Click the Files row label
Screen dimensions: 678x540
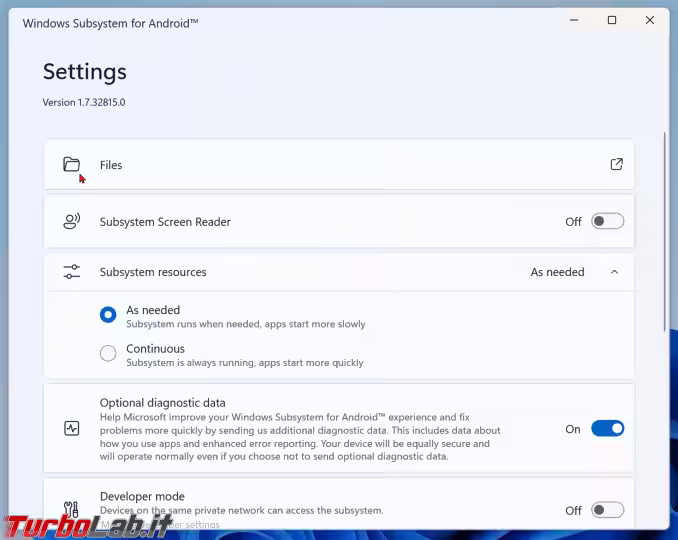point(111,165)
